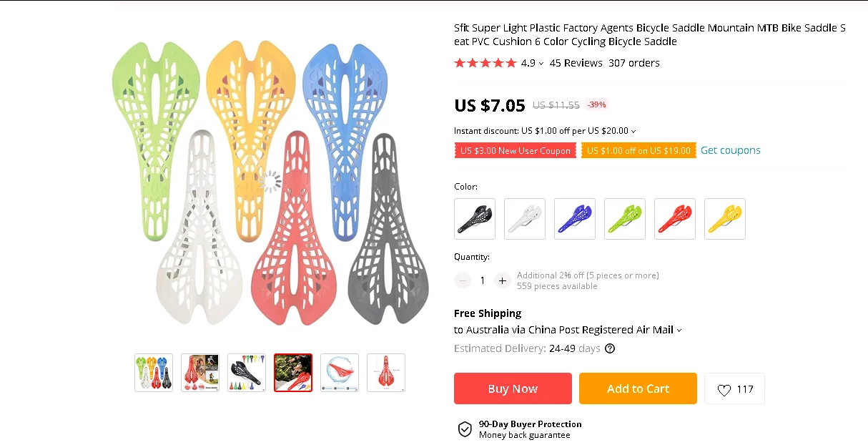The image size is (868, 445).
Task: Pick the blue saddle color option
Action: click(x=575, y=219)
